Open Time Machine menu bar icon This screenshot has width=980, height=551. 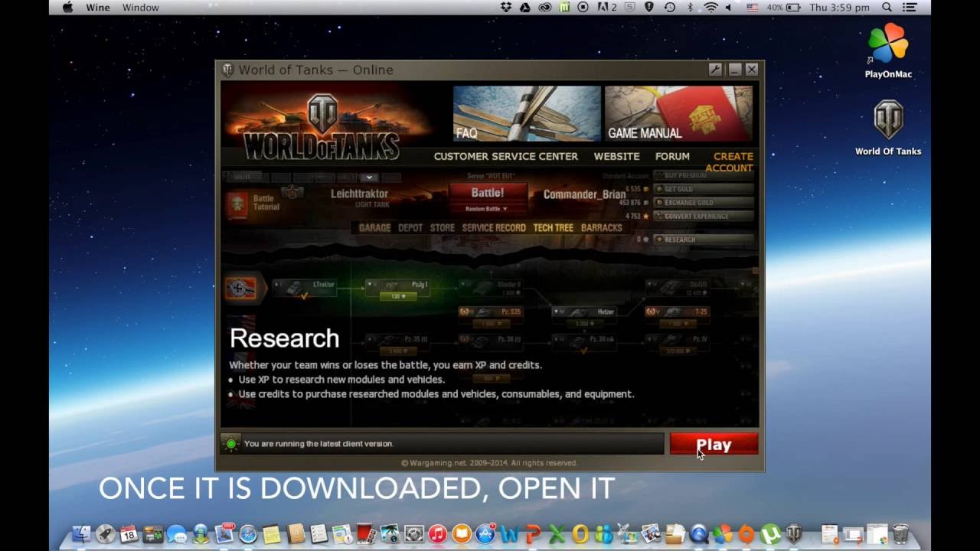click(x=670, y=8)
